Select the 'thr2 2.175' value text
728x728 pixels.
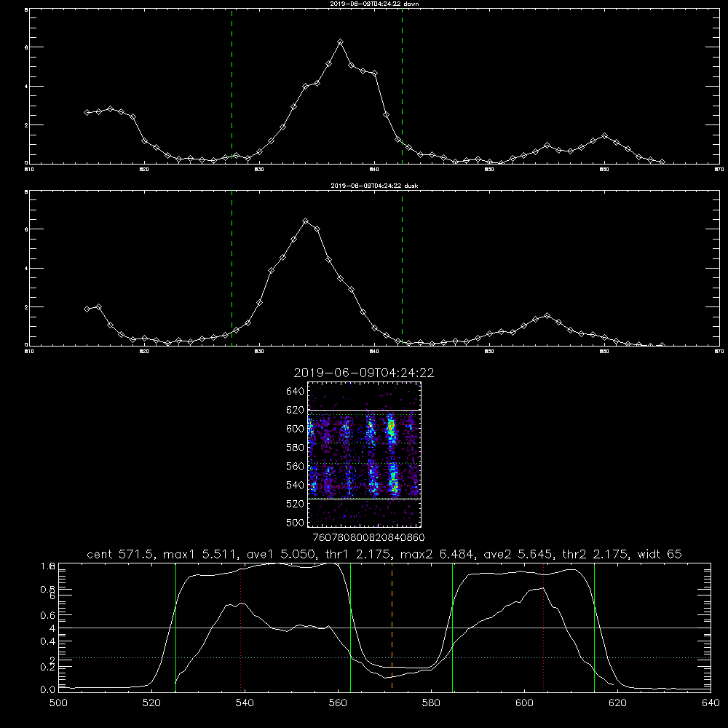(x=596, y=554)
